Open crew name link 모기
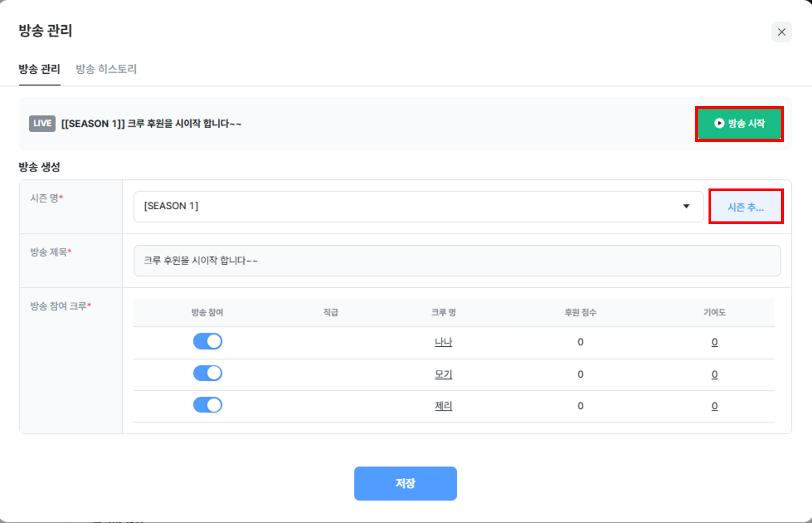812x523 pixels. click(x=443, y=374)
